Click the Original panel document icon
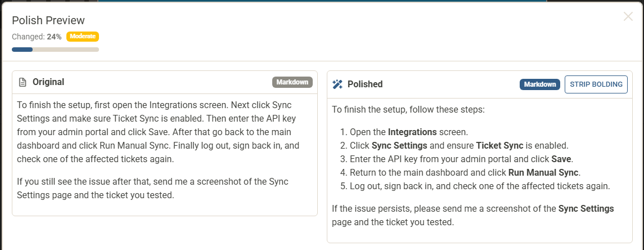Viewport: 644px width, 250px height. [22, 82]
